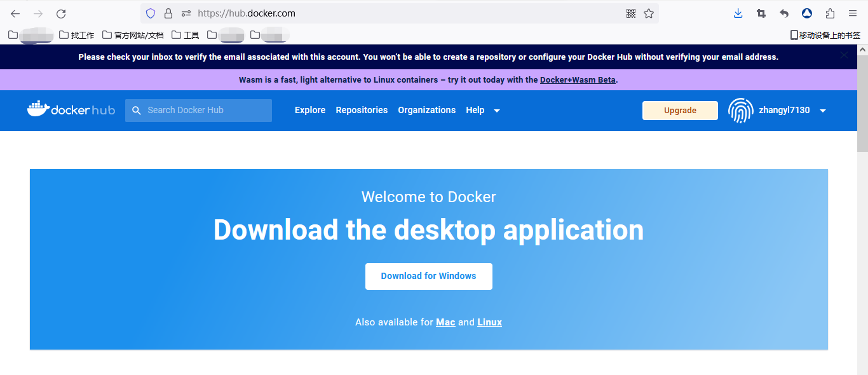
Task: Click the screenshot crop icon
Action: [761, 13]
